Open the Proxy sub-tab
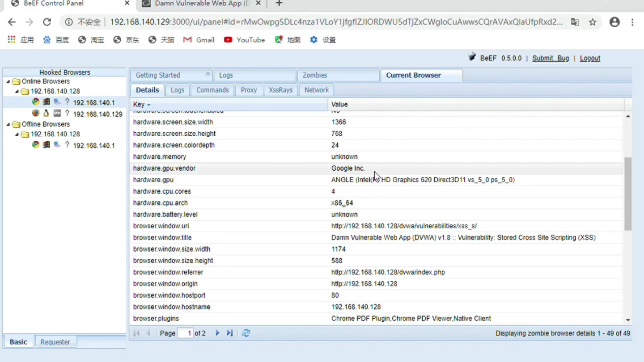The image size is (644, 362). pos(249,90)
